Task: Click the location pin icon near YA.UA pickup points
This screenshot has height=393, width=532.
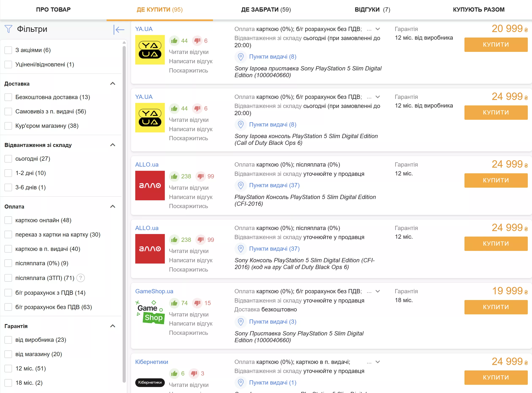Action: (241, 57)
